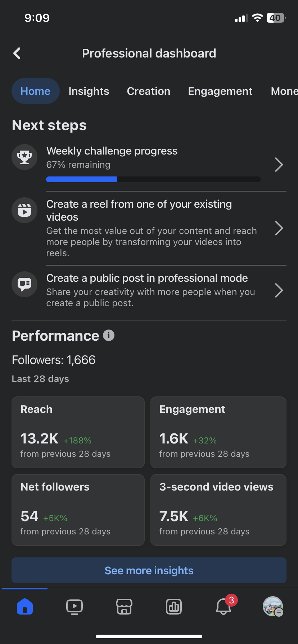Expand the Weekly challenge progress chevron
This screenshot has width=298, height=644.
[x=279, y=165]
